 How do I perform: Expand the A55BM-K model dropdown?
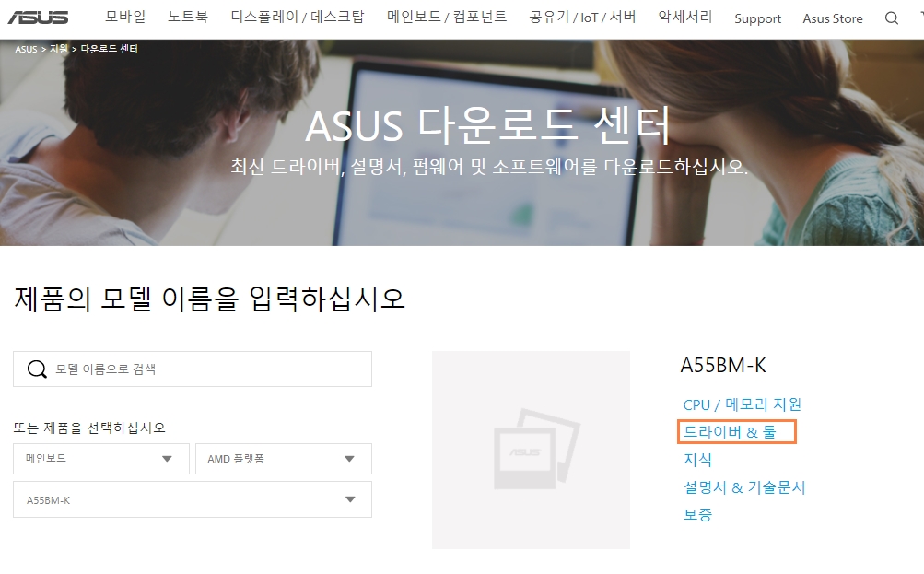[193, 499]
